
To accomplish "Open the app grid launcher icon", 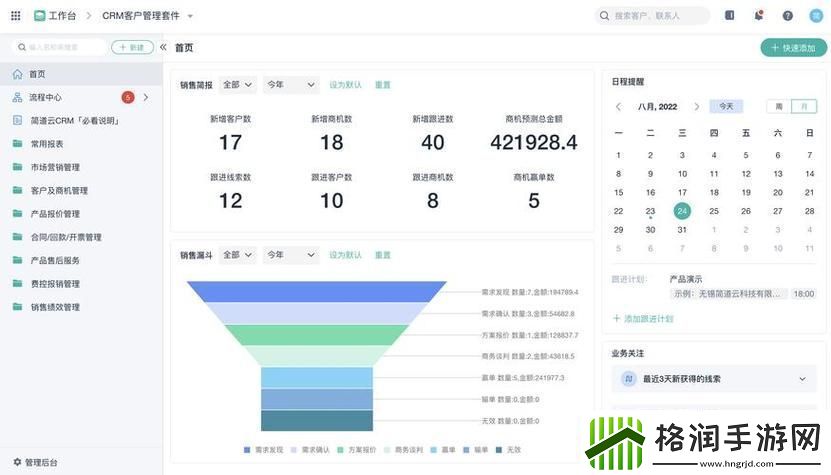I will point(15,16).
